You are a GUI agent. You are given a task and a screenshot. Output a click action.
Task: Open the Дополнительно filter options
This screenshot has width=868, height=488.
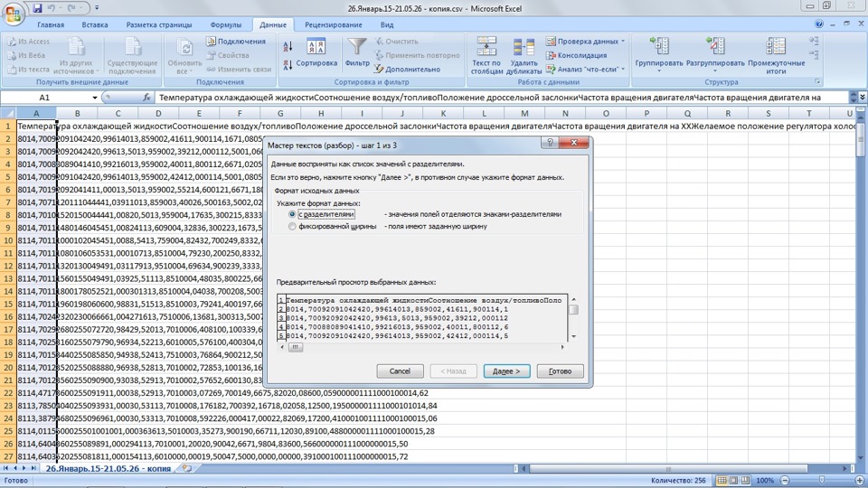[407, 70]
